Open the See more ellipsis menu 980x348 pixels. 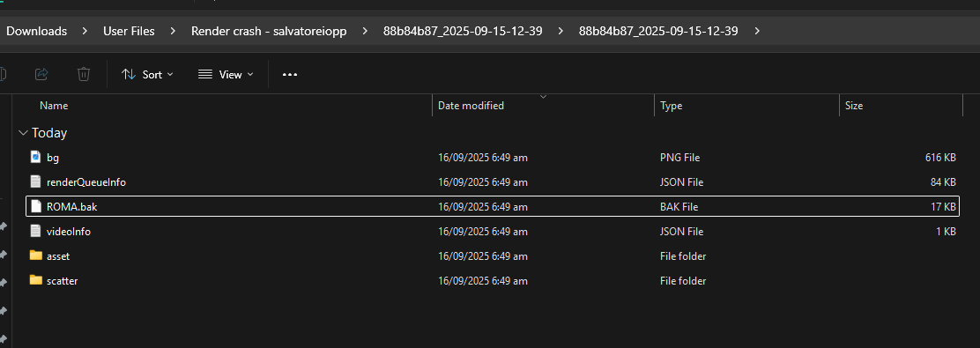[289, 74]
